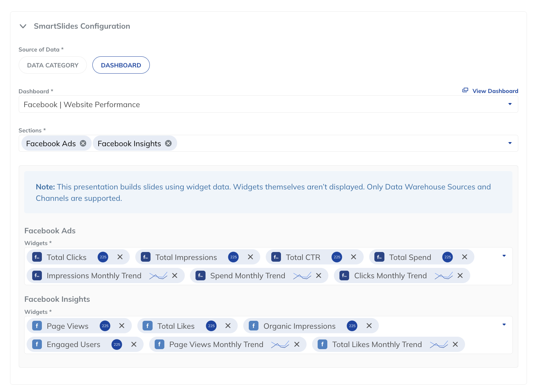Screen dimensions: 537x392
Task: Click the 225 badge on Total Impressions
Action: [234, 257]
